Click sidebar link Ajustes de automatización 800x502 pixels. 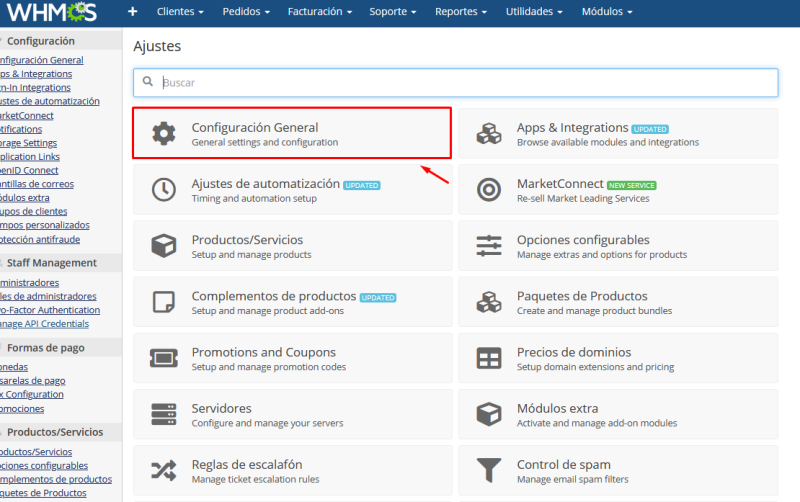click(49, 102)
